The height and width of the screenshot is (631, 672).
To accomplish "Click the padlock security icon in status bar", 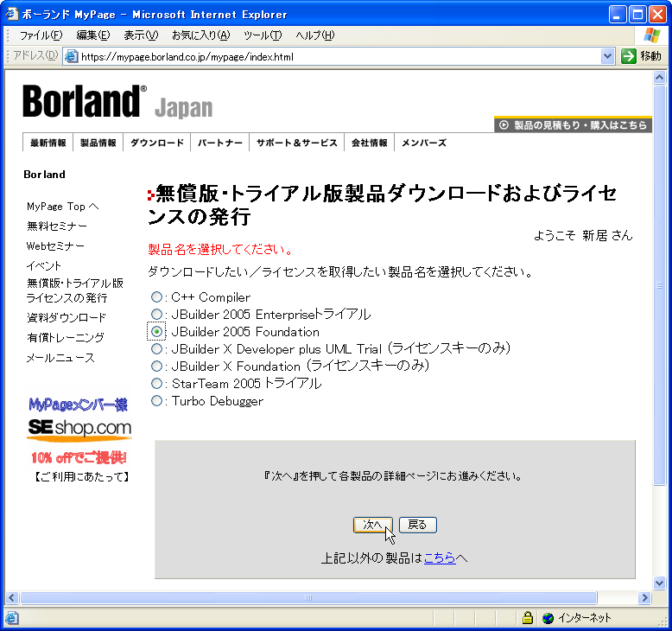I will (x=526, y=618).
